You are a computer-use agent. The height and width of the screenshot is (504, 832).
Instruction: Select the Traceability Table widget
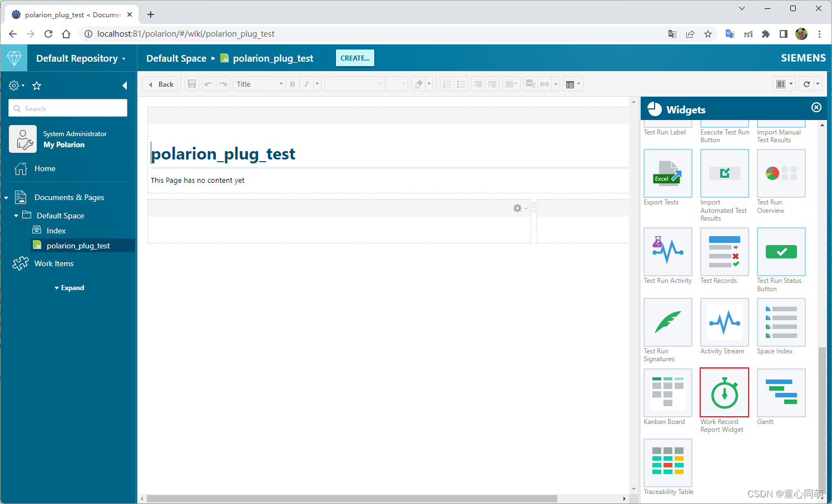pos(668,463)
